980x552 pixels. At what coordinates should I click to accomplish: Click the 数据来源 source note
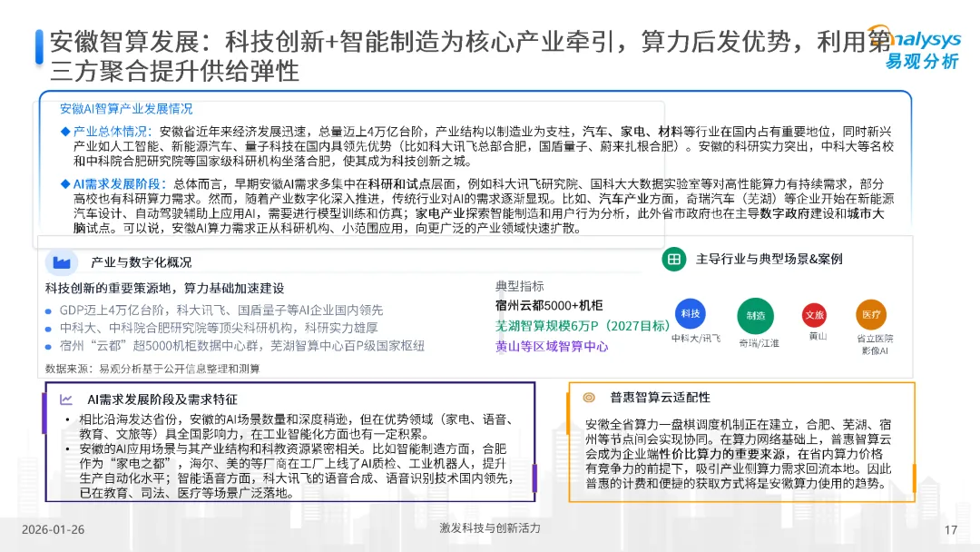152,369
